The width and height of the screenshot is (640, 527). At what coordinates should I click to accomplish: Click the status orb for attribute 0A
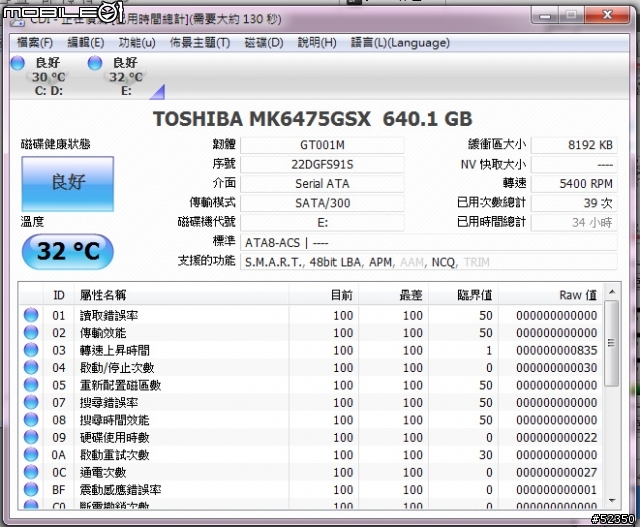(31, 455)
